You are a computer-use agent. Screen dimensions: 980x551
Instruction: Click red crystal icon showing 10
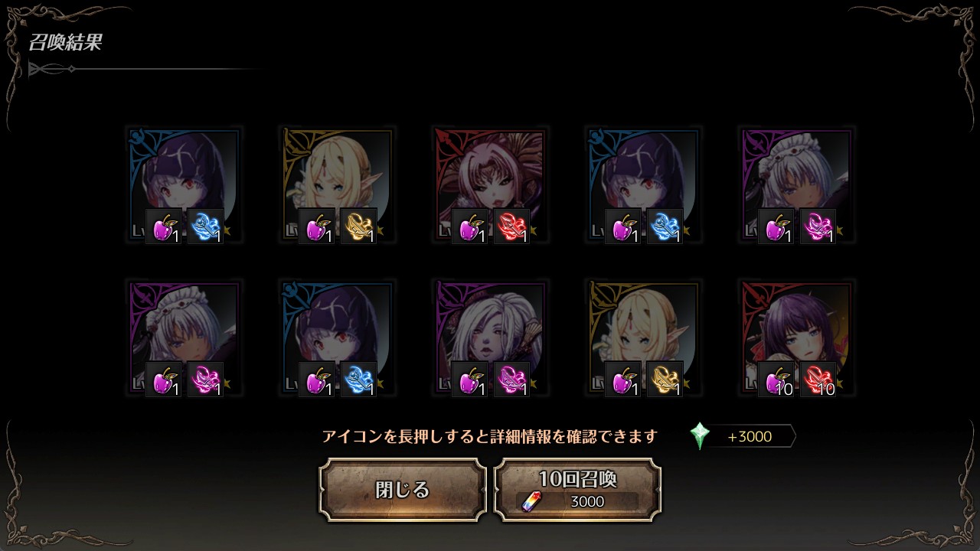coord(818,380)
